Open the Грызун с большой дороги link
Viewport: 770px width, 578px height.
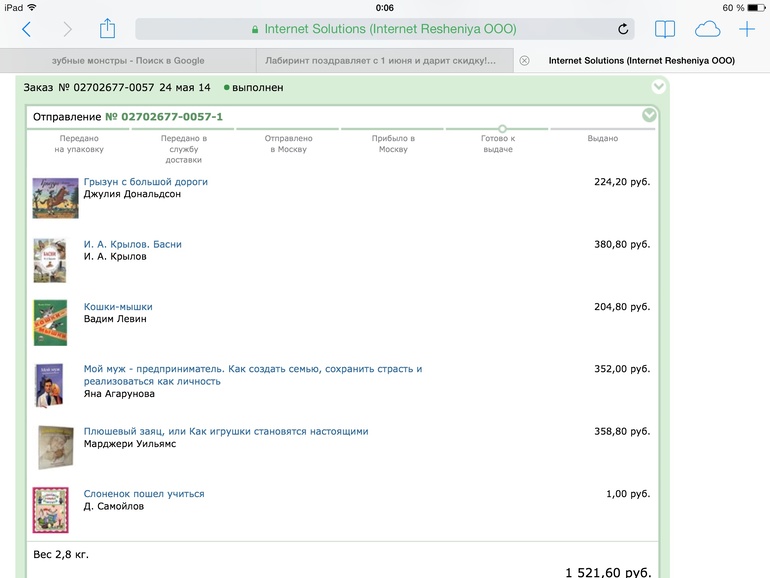(x=146, y=182)
